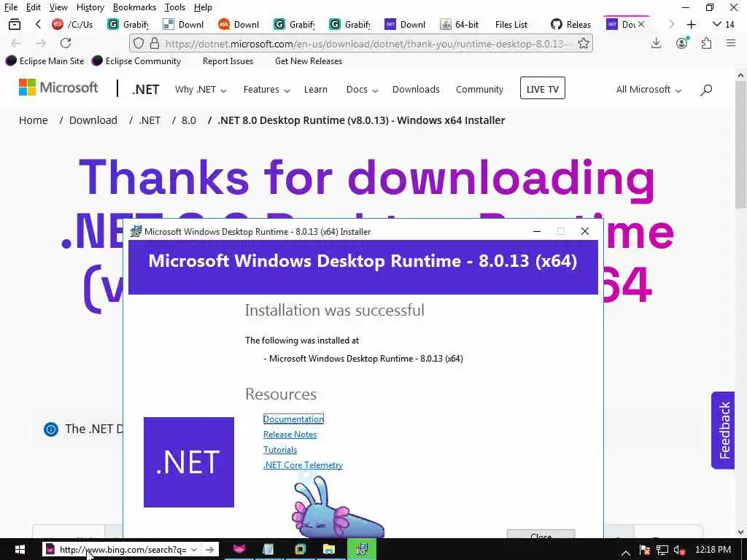747x560 pixels.
Task: List all tabs via the 14 dropdown
Action: (x=723, y=24)
